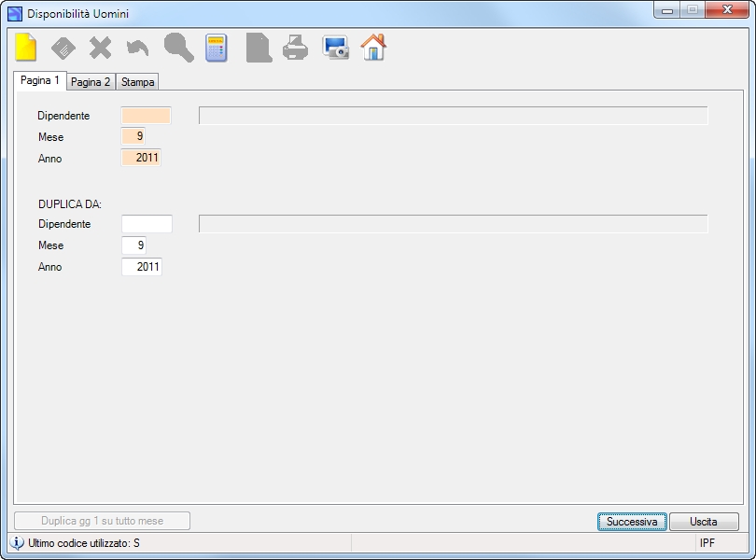Click the delete X icon
This screenshot has width=756, height=560.
tap(100, 48)
